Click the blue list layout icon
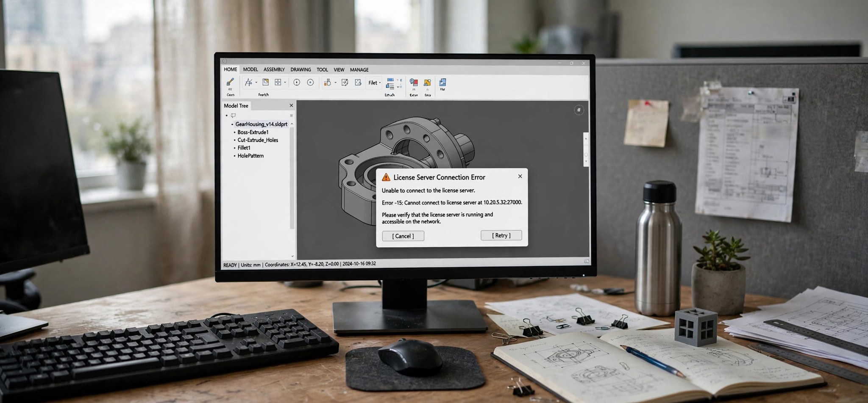The width and height of the screenshot is (868, 403). 390,83
